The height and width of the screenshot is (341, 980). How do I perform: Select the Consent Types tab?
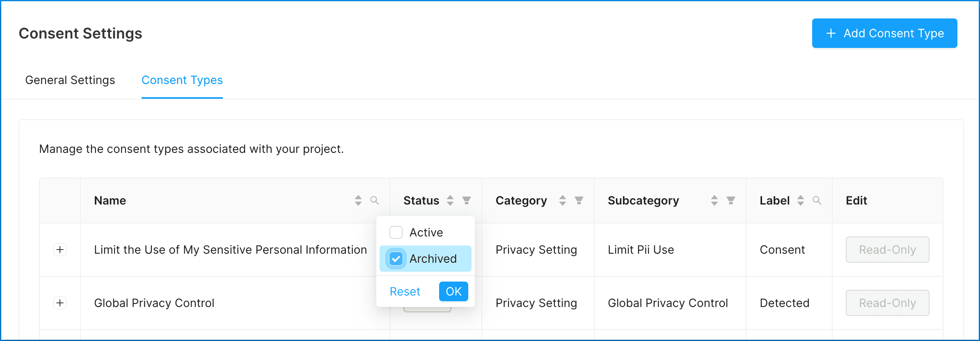182,80
